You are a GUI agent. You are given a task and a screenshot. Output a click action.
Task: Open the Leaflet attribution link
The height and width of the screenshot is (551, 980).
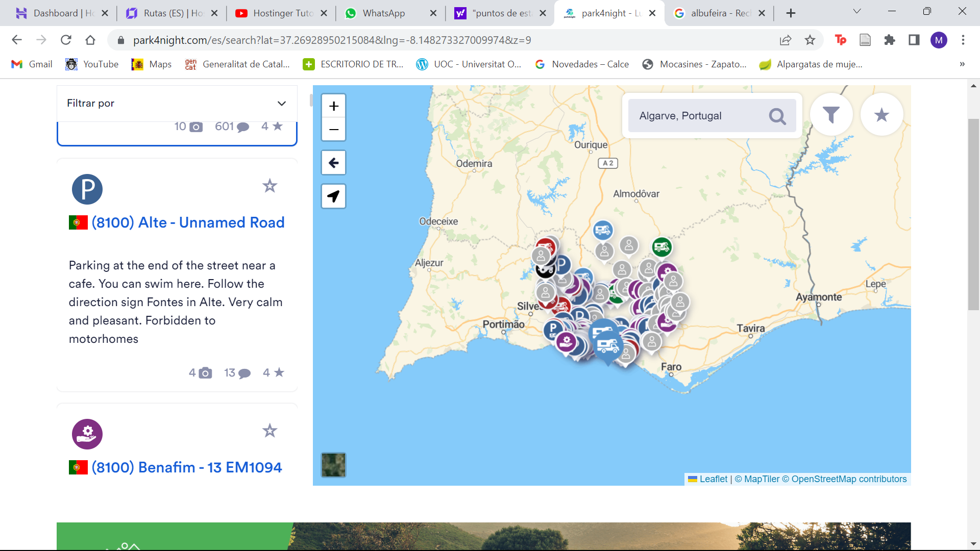tap(713, 479)
